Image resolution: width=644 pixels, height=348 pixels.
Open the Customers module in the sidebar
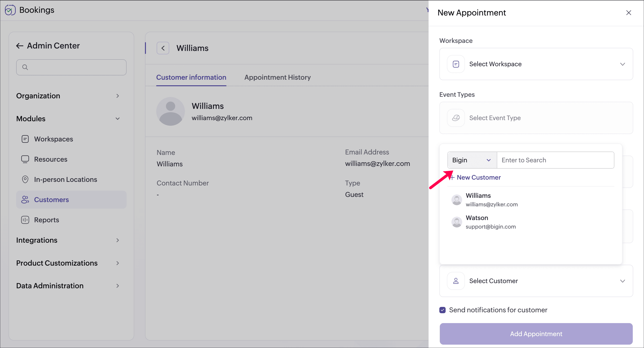(x=51, y=200)
